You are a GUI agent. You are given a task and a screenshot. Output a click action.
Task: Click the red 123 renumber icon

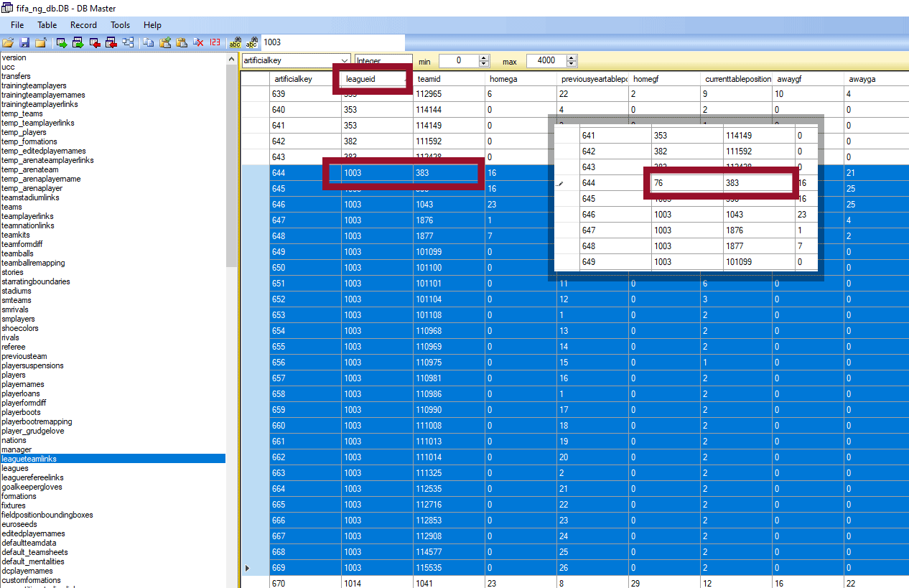click(x=215, y=42)
